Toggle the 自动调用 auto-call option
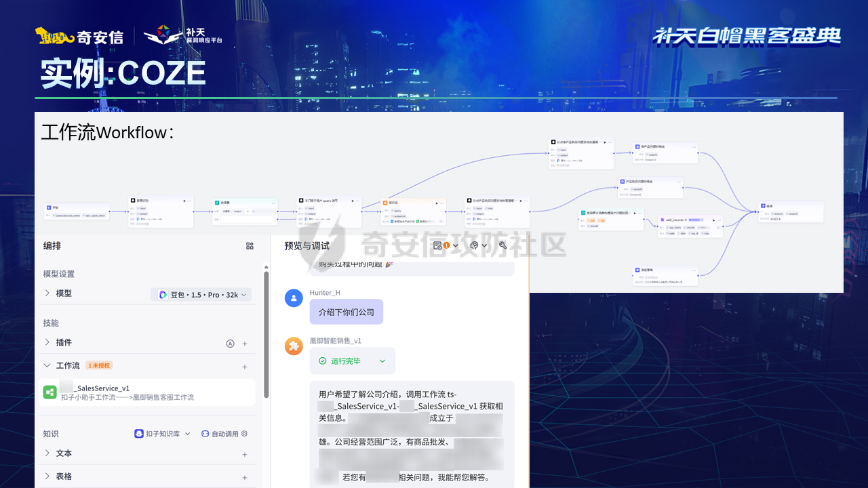 [220, 434]
